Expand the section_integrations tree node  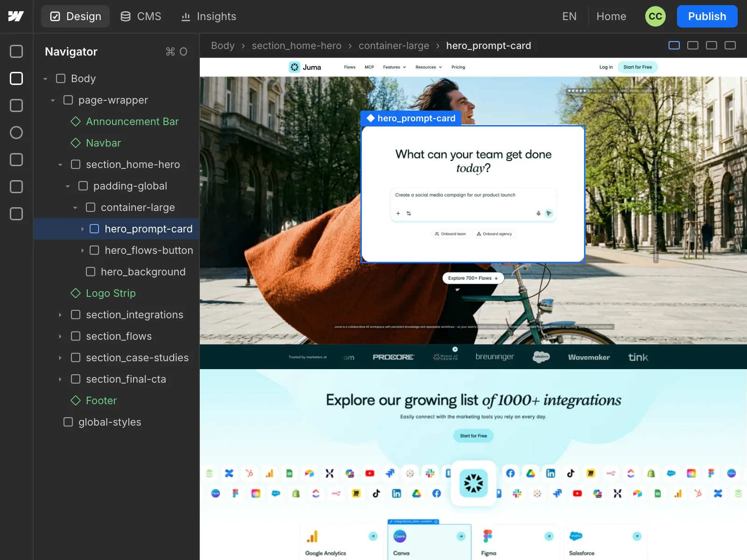point(60,315)
